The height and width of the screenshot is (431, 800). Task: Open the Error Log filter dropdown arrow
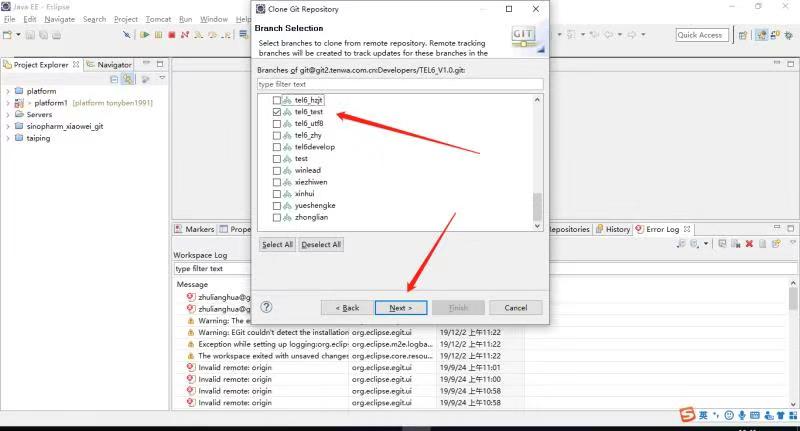pyautogui.click(x=706, y=244)
